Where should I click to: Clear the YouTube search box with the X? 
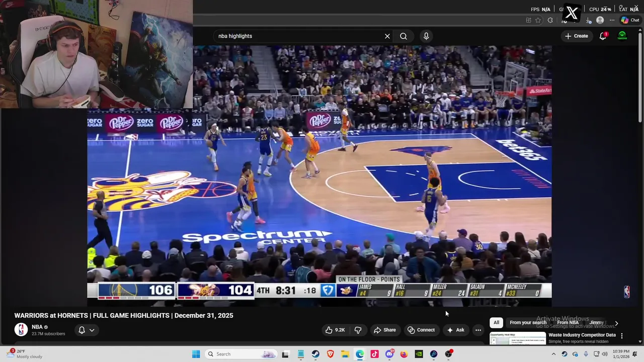click(x=387, y=36)
